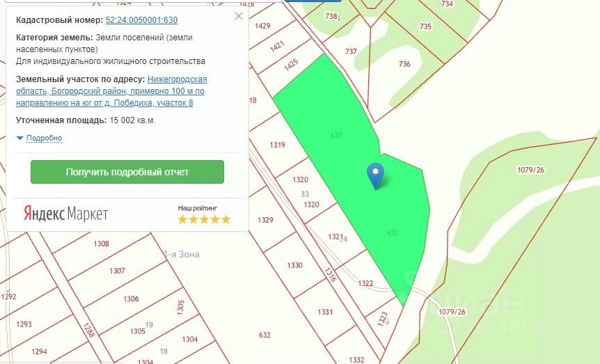Click the Яндекс Маркет logo
This screenshot has width=600, height=364.
click(x=66, y=214)
